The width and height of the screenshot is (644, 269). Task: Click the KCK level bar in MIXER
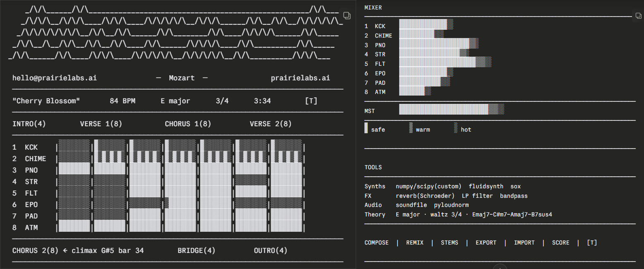[426, 24]
